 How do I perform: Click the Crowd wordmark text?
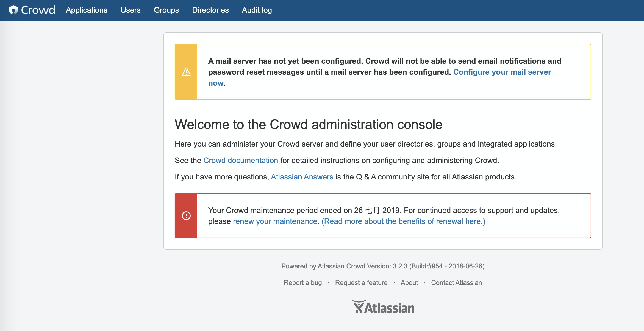38,10
